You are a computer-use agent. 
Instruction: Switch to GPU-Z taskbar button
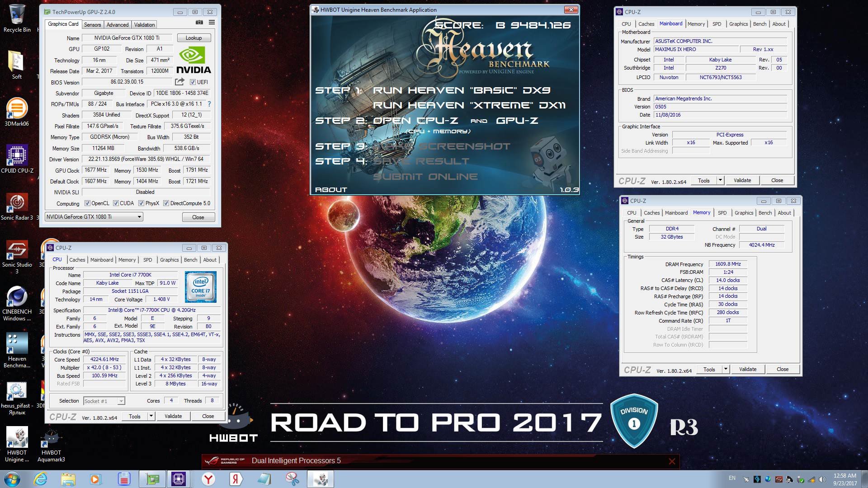pos(152,479)
